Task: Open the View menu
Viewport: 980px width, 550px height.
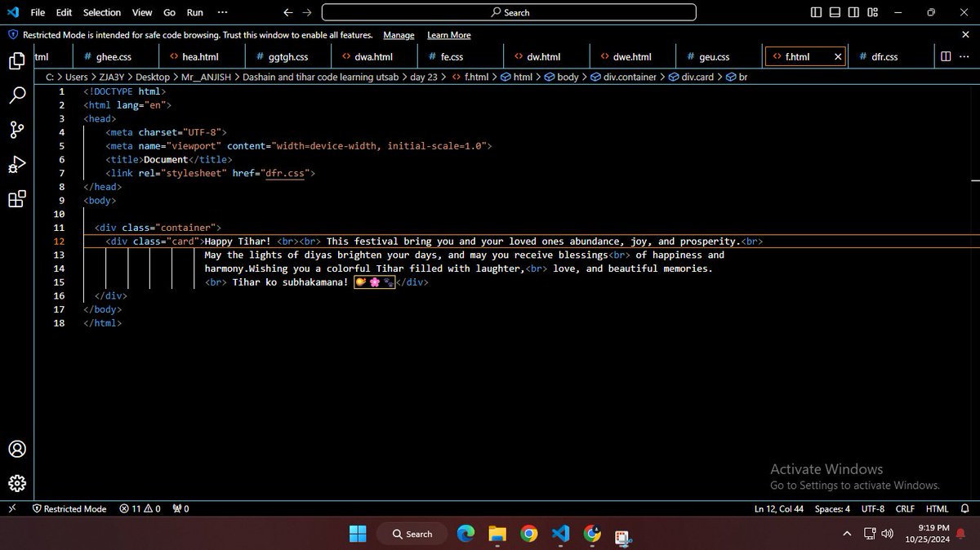Action: point(142,12)
